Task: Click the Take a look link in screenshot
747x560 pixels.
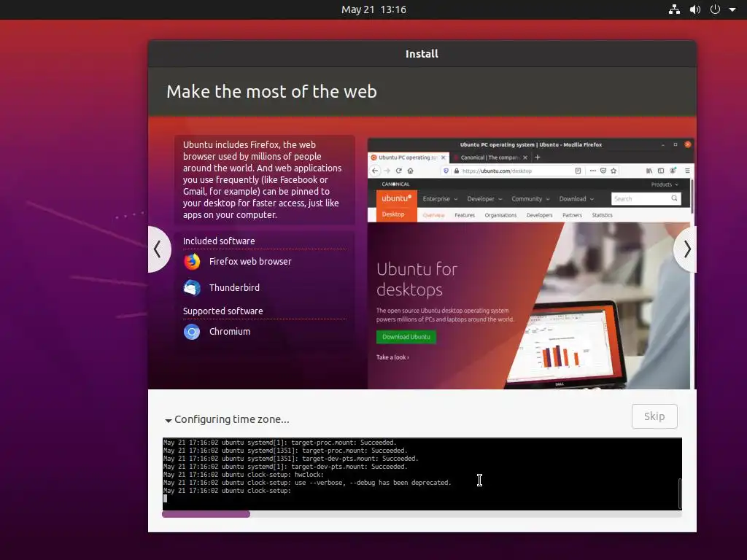Action: 392,357
